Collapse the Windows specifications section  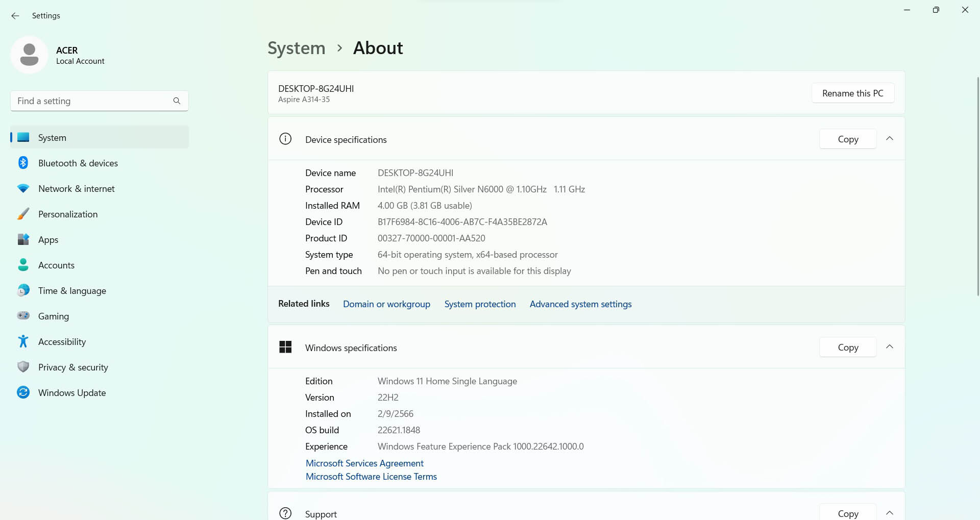(x=890, y=347)
